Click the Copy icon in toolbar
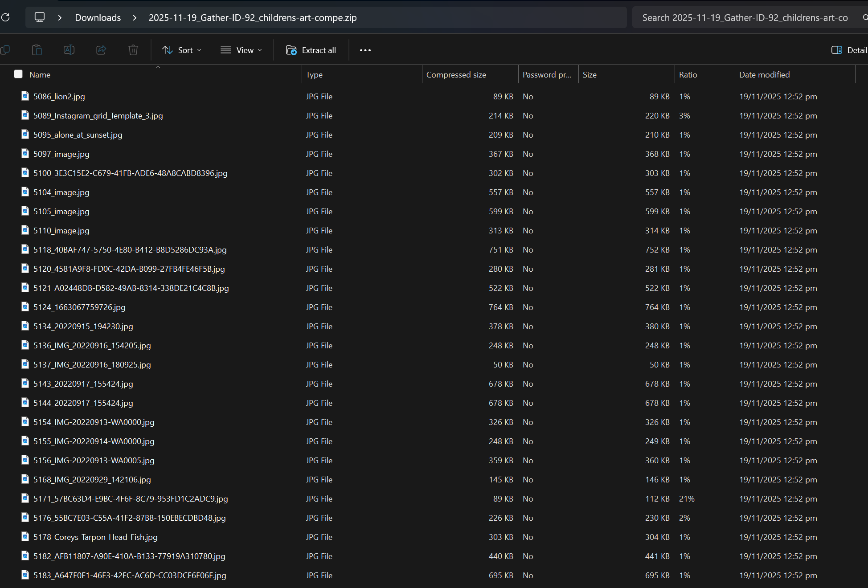The height and width of the screenshot is (588, 868). coord(5,50)
